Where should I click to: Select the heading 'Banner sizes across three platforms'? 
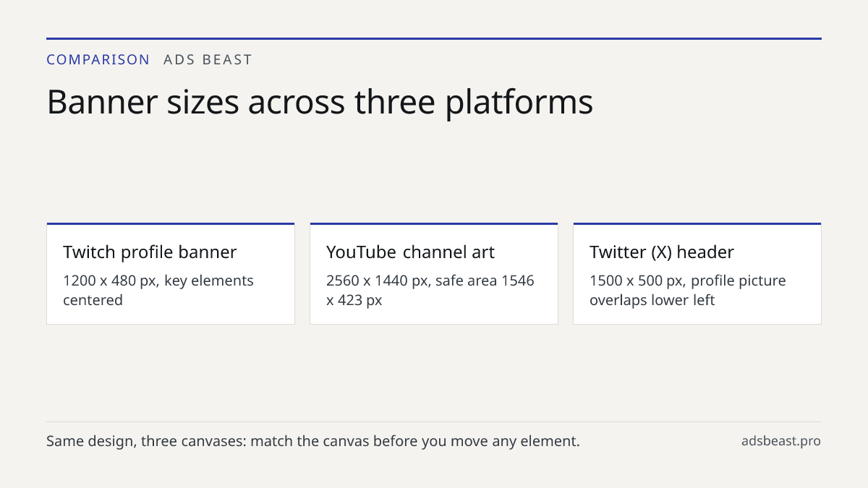point(320,102)
